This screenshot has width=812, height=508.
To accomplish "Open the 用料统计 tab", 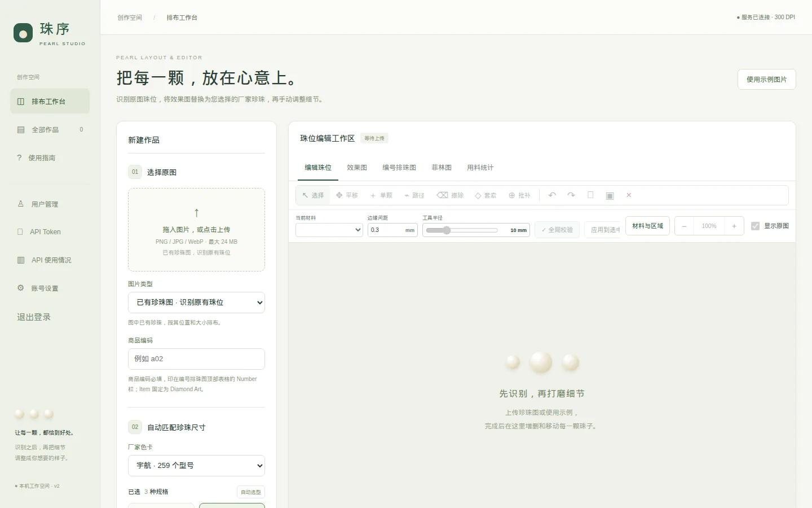I will (480, 168).
